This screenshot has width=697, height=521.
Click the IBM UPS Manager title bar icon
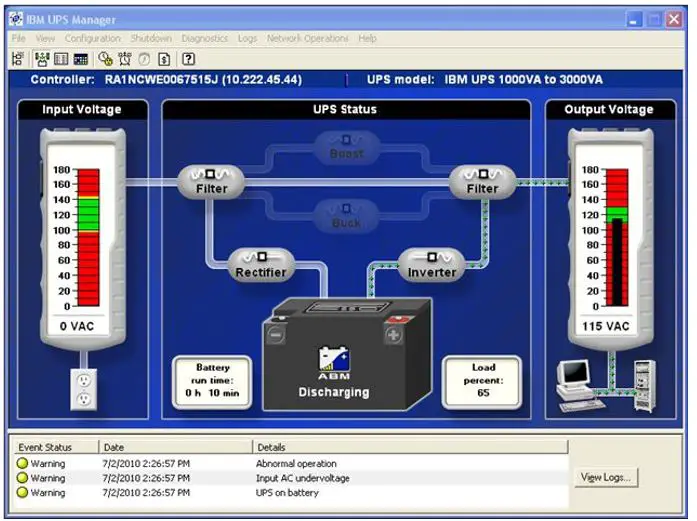16,19
